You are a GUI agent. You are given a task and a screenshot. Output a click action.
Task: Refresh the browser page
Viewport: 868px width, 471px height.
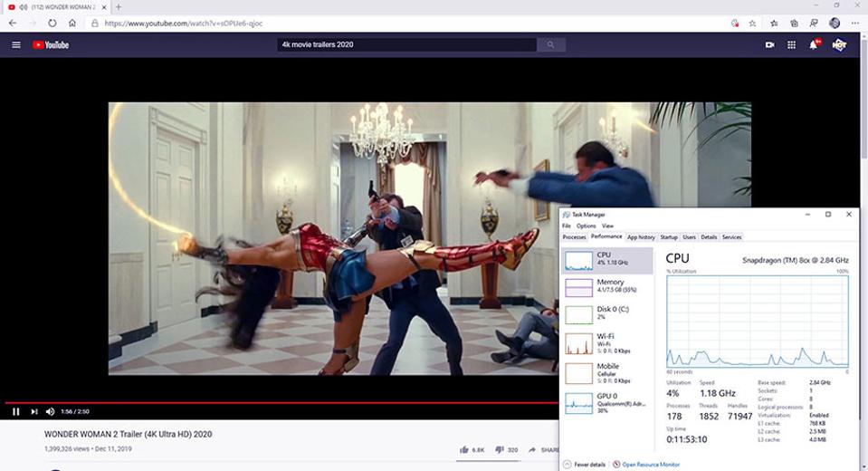(52, 23)
